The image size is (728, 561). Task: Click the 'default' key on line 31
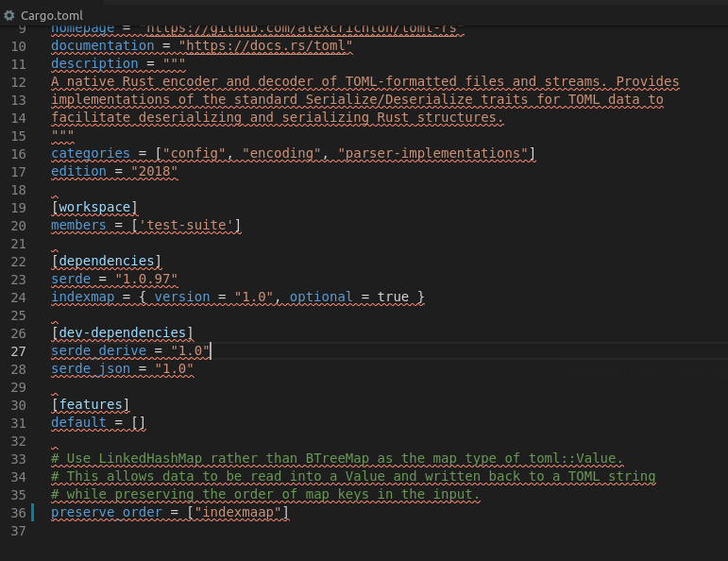79,422
